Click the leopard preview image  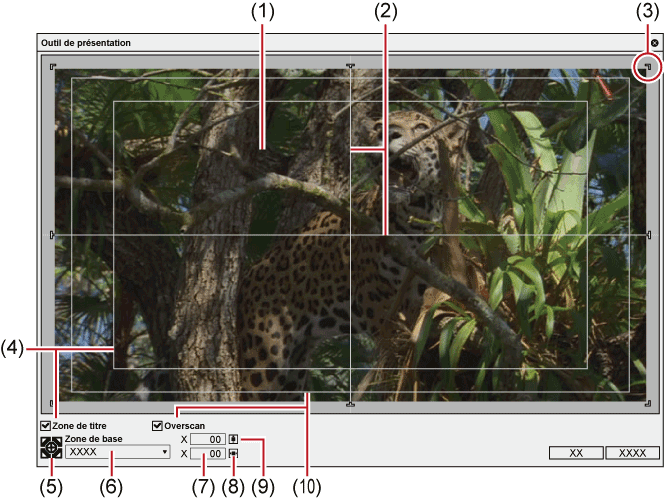tap(350, 235)
